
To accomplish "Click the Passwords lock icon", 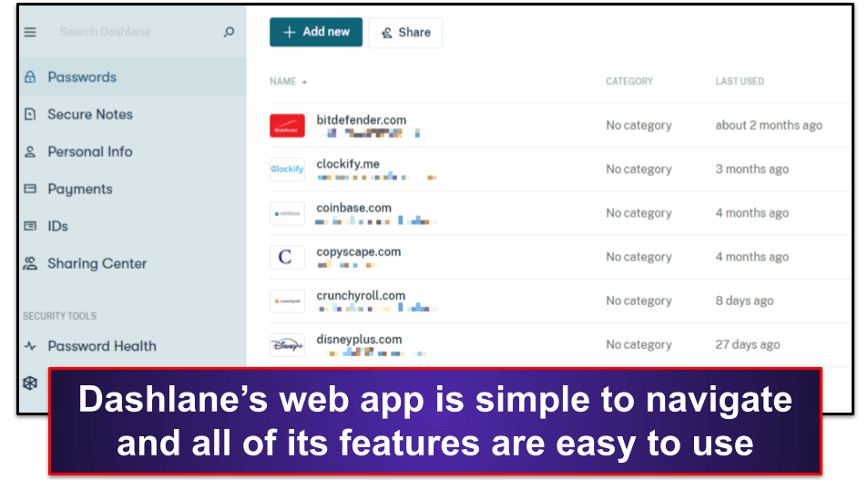I will point(30,77).
